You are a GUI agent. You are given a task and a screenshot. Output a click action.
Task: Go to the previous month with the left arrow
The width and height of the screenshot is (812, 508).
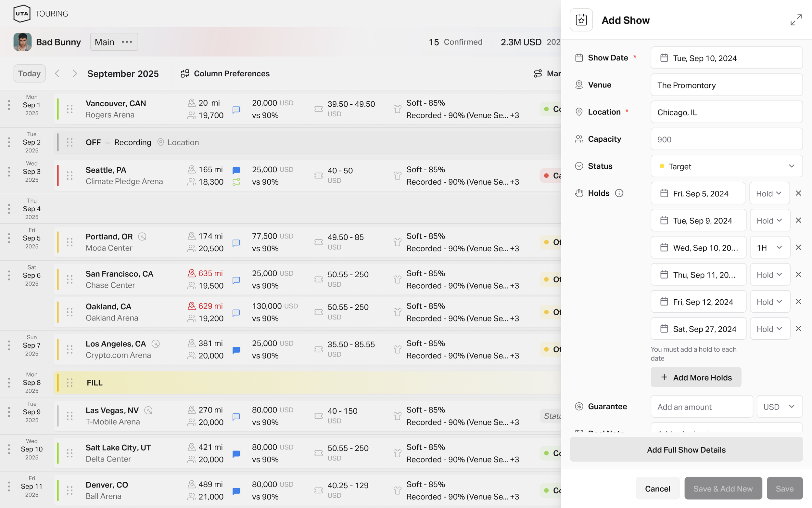click(x=57, y=73)
